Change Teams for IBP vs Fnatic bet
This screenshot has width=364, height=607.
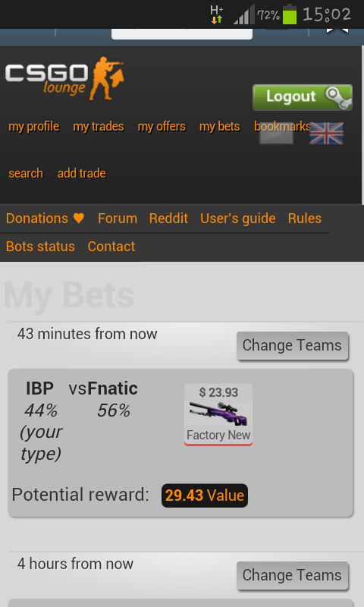292,345
